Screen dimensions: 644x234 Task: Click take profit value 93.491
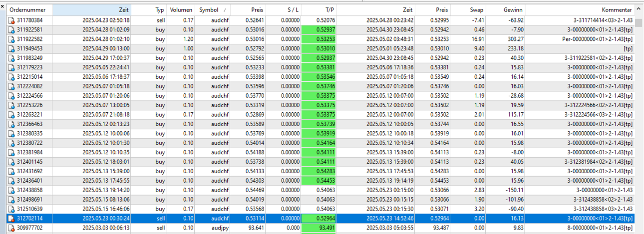(x=326, y=228)
